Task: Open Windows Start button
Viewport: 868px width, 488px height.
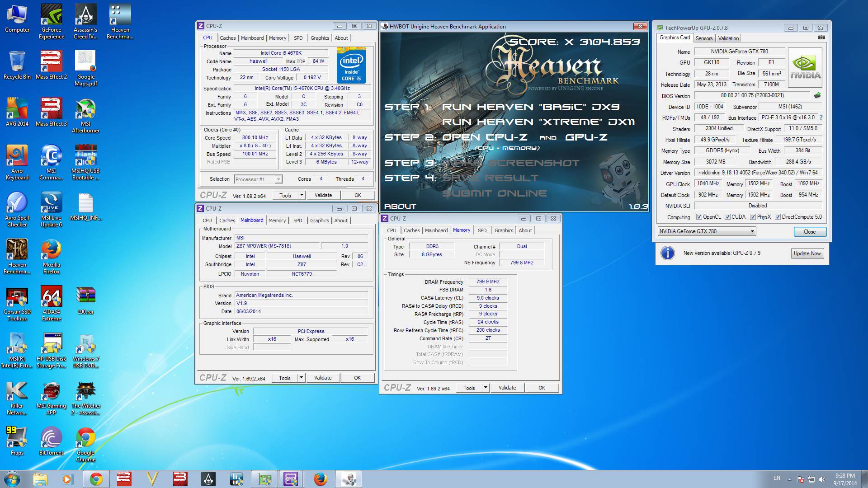Action: click(x=12, y=479)
